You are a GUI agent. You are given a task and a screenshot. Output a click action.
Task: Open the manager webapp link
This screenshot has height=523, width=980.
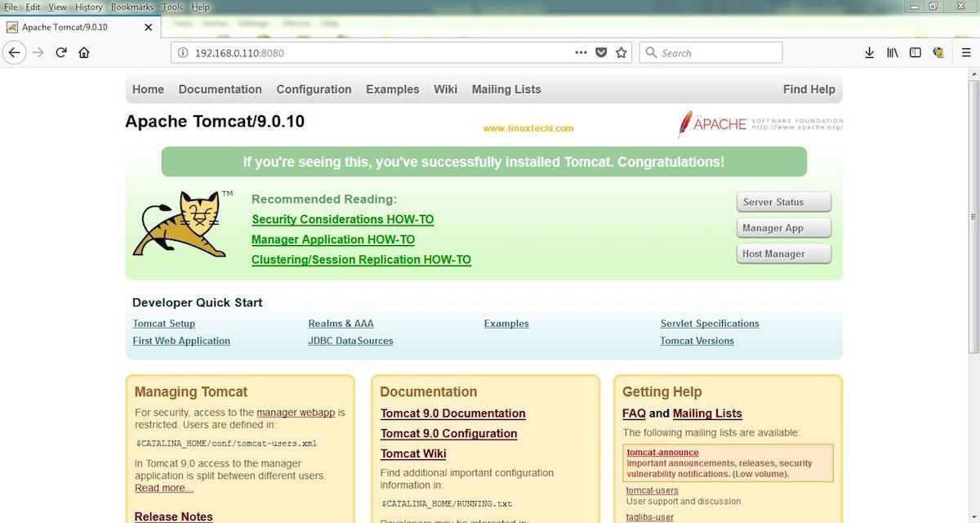coord(296,413)
